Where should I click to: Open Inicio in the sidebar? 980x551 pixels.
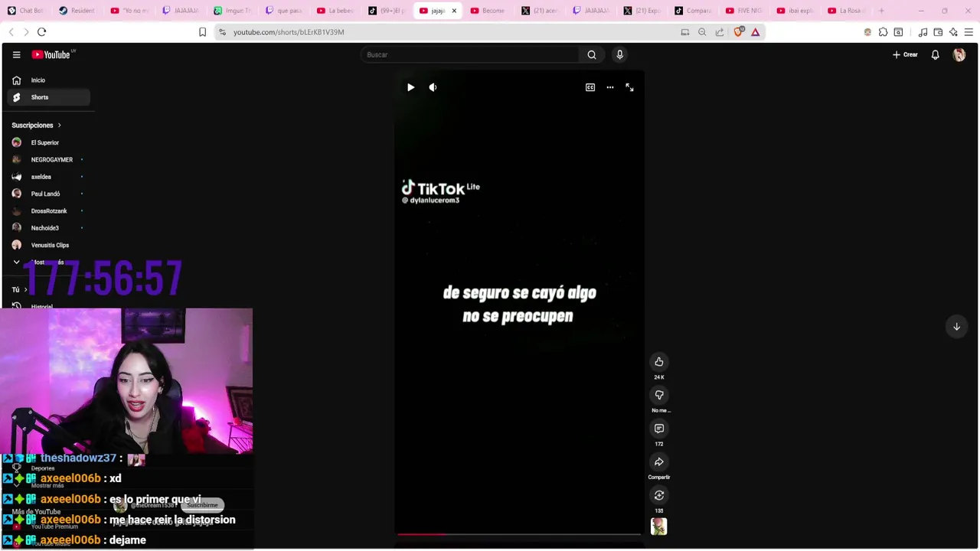49,80
